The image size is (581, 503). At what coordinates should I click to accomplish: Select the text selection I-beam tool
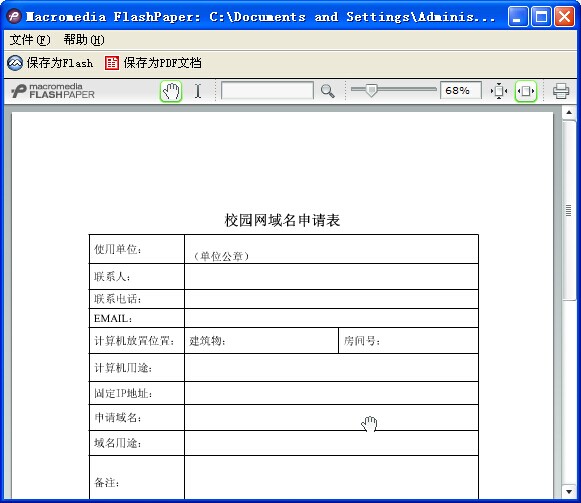pyautogui.click(x=198, y=91)
